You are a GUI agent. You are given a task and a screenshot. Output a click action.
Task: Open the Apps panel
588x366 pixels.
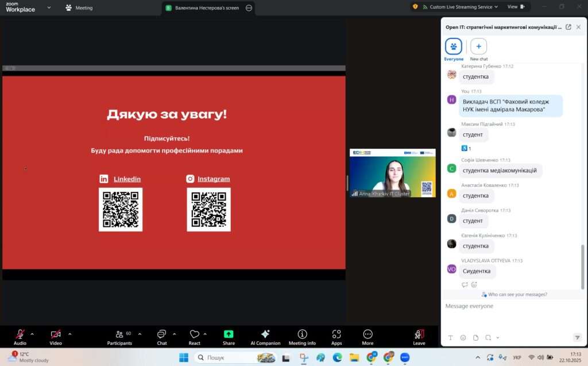point(336,336)
